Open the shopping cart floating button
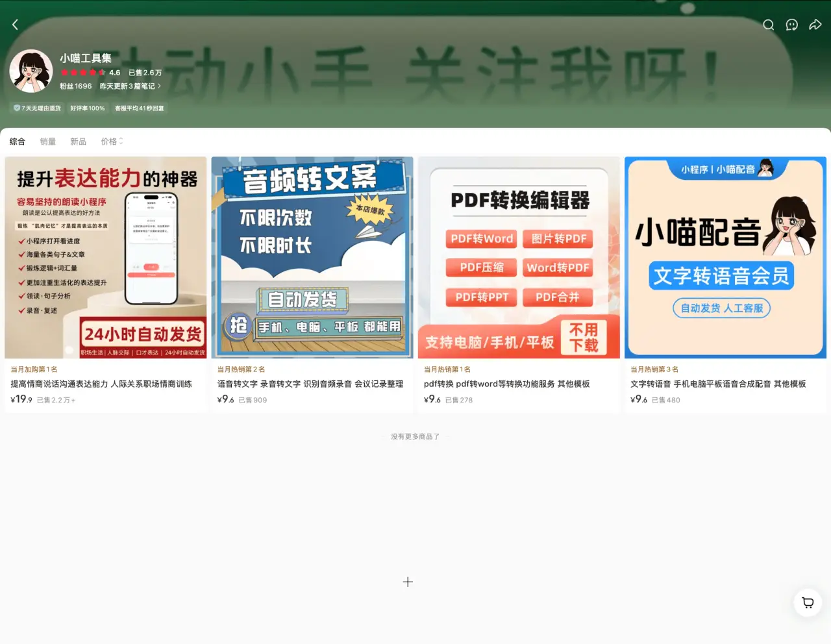The image size is (831, 644). pyautogui.click(x=808, y=602)
